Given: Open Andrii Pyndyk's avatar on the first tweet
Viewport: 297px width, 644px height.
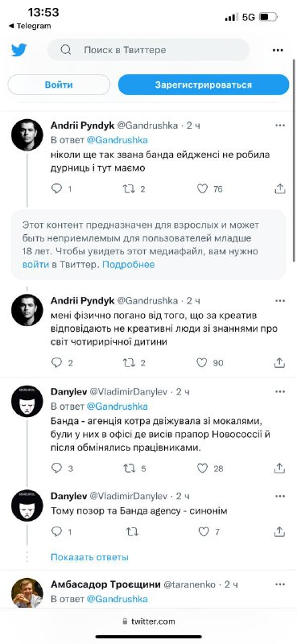Looking at the screenshot, I should 27,135.
